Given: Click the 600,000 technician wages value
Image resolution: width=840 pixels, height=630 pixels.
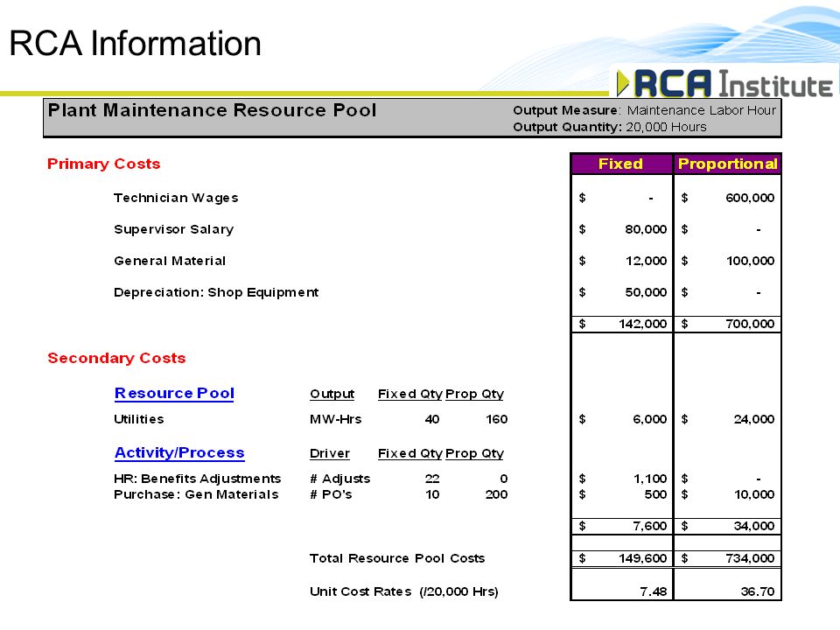Looking at the screenshot, I should [750, 198].
